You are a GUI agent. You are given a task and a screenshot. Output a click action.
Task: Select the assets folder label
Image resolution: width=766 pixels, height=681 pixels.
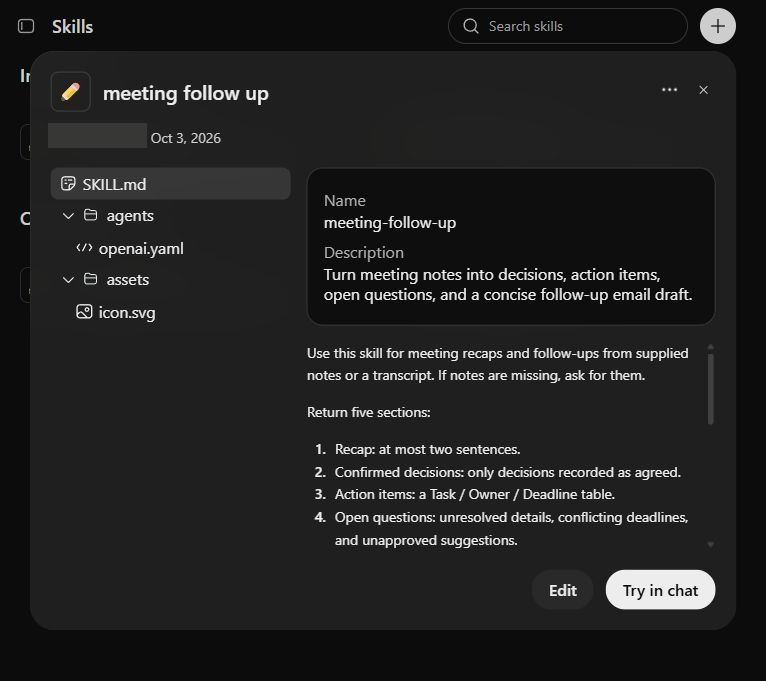(128, 279)
